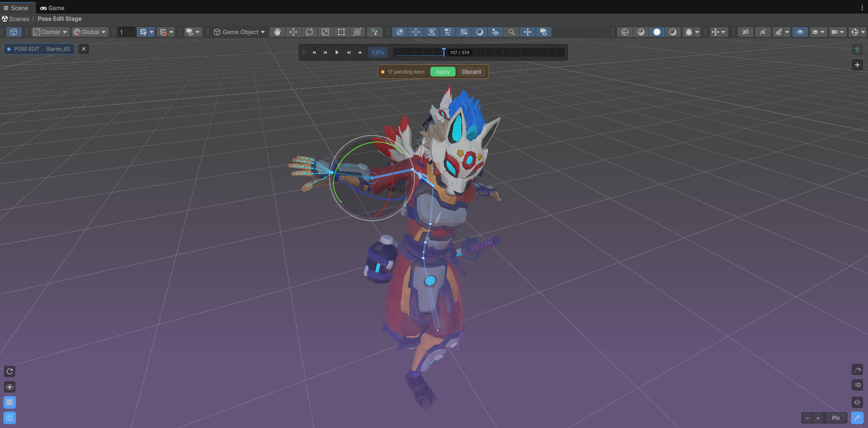
Task: Select the combined Transform tool
Action: [357, 32]
